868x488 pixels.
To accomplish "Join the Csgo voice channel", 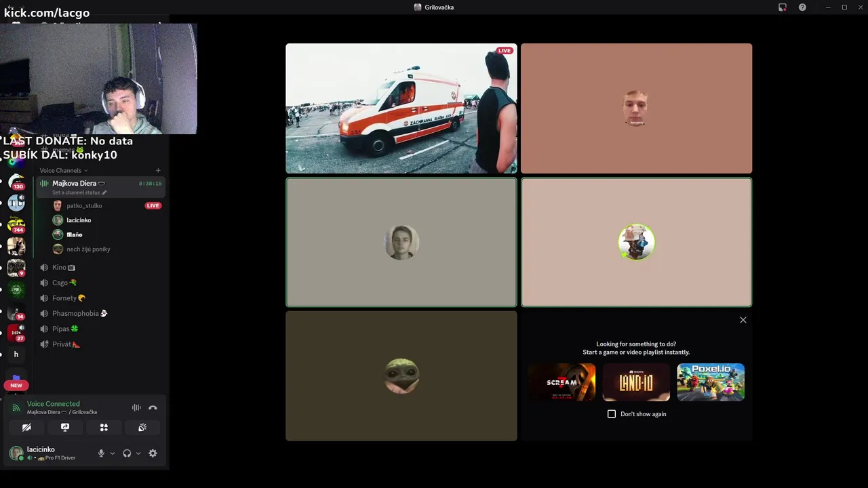I will pos(100,283).
